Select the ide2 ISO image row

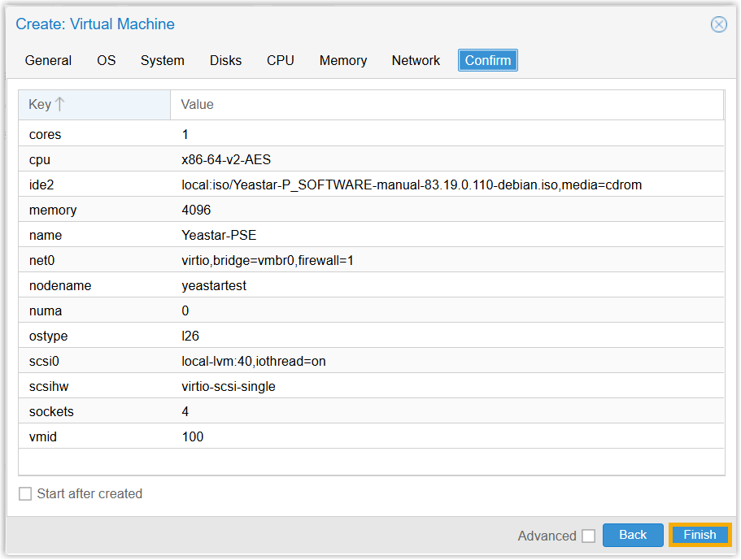click(x=371, y=184)
